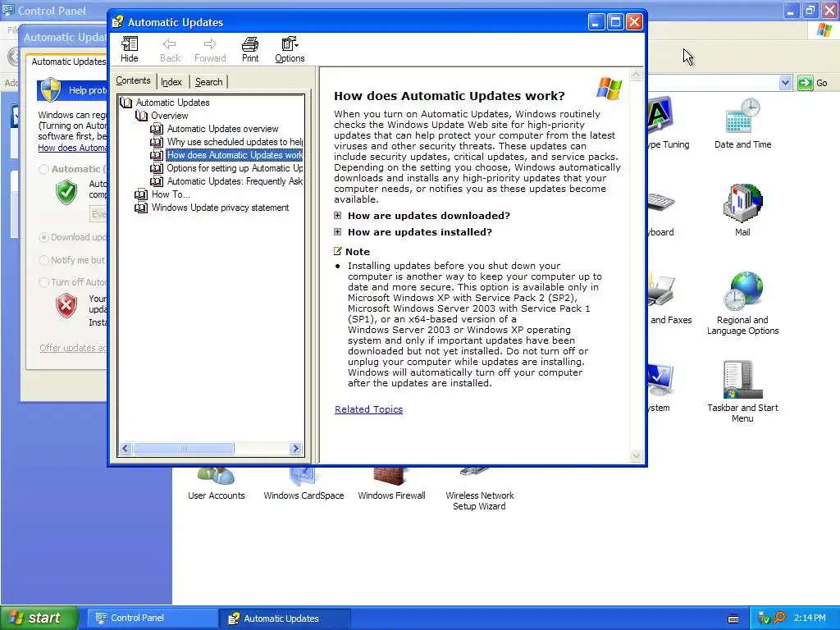Switch to the Contents tab
This screenshot has height=630, width=840.
[134, 81]
